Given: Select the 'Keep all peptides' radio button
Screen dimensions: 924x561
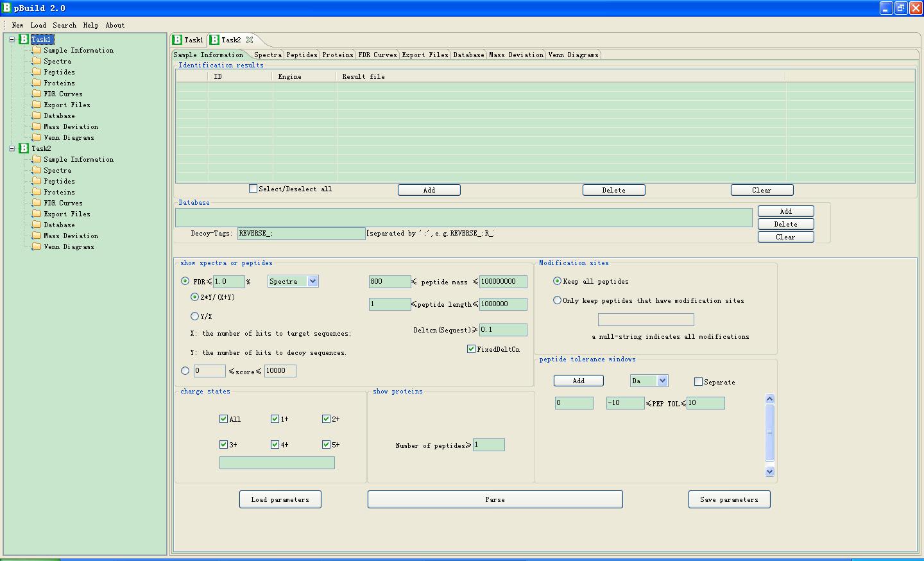Looking at the screenshot, I should pos(557,280).
